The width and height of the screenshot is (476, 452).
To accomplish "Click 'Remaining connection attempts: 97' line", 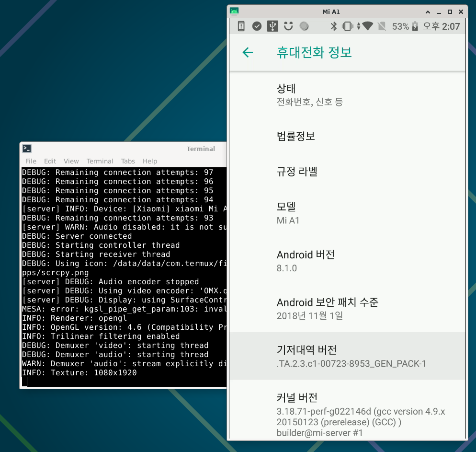I will [117, 172].
